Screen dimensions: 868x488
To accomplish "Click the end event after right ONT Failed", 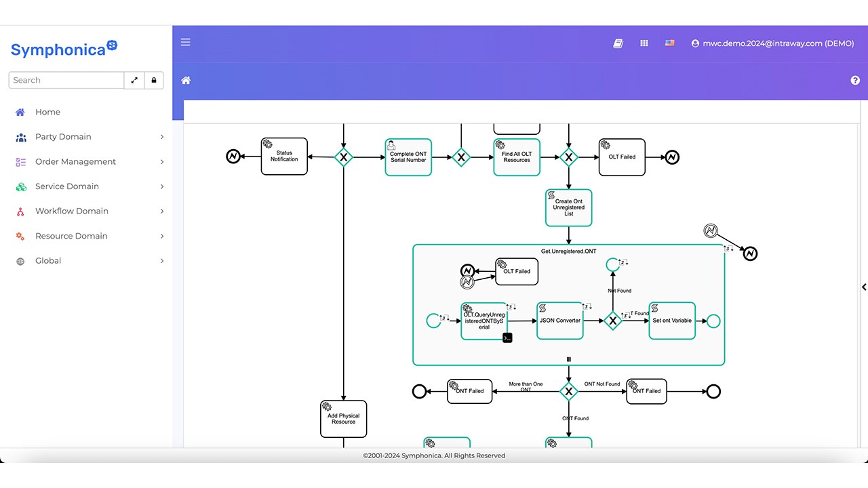I will pyautogui.click(x=713, y=391).
